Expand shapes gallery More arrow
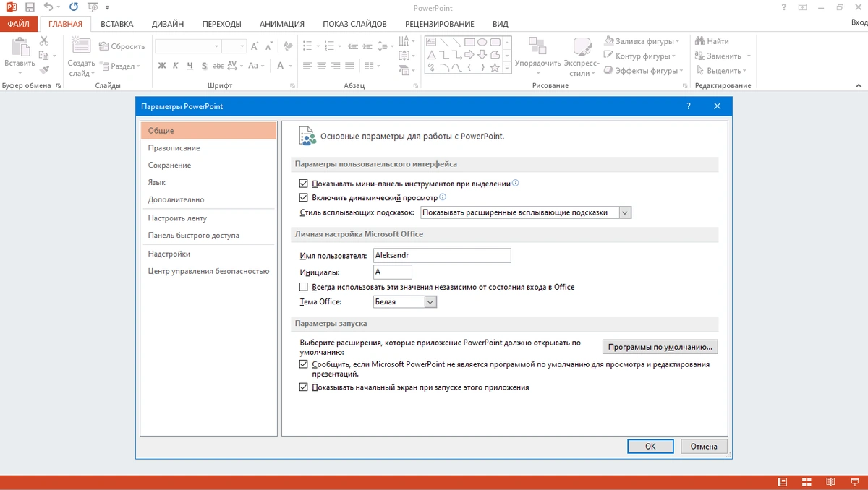Screen dimensions: 868x490 [508, 69]
